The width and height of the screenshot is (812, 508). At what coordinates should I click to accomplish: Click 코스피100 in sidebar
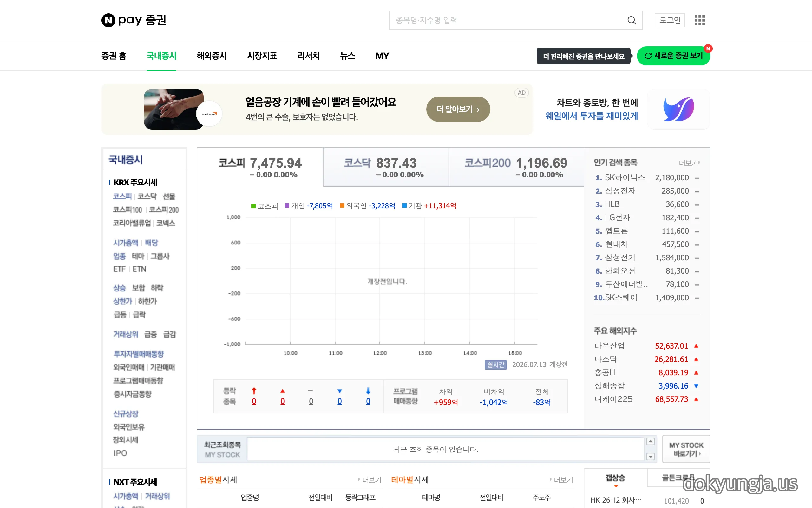127,210
